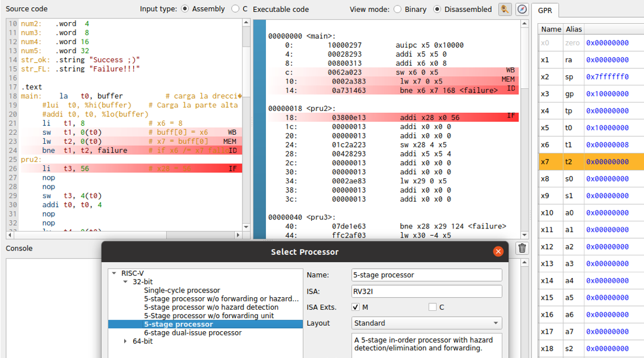
Task: Switch view mode to Binary
Action: coord(398,10)
